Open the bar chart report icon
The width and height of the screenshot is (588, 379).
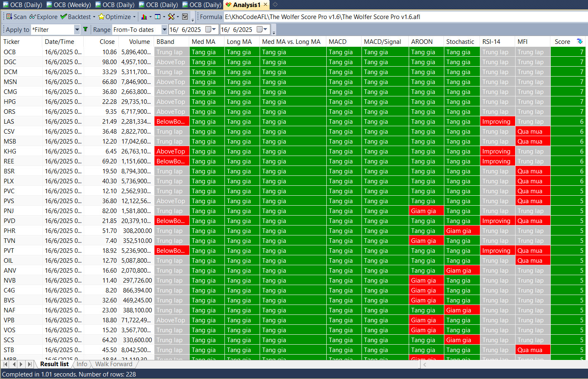pos(144,17)
